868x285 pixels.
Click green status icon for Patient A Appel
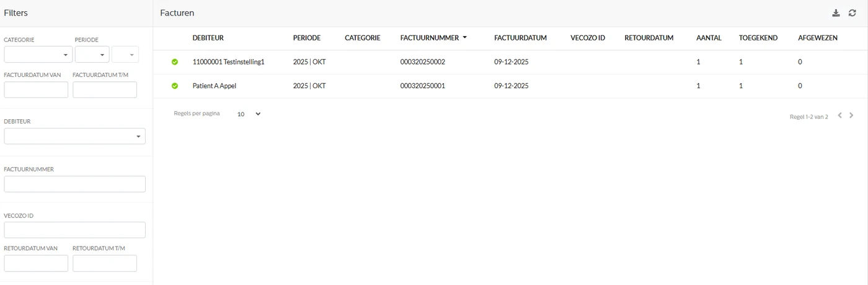coord(175,86)
